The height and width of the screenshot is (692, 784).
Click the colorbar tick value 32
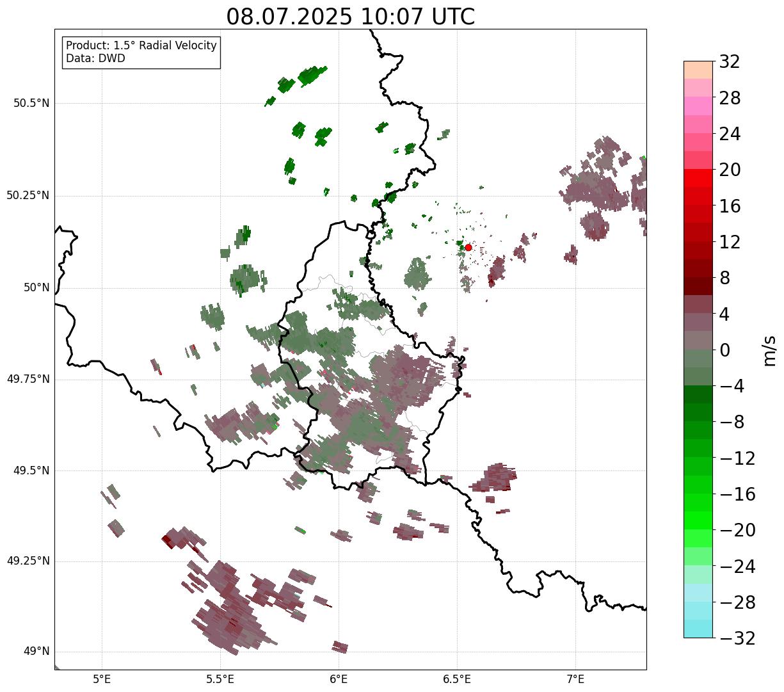730,62
